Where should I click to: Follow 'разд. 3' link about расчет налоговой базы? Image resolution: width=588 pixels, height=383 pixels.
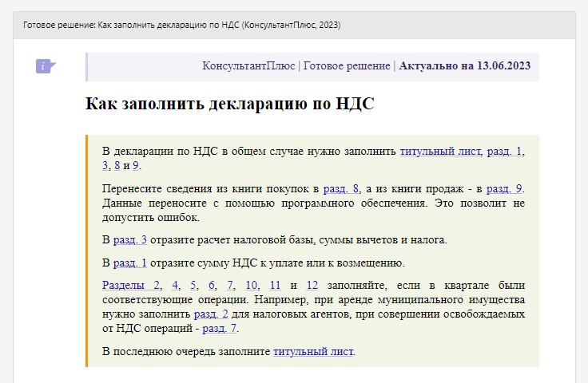tap(129, 240)
